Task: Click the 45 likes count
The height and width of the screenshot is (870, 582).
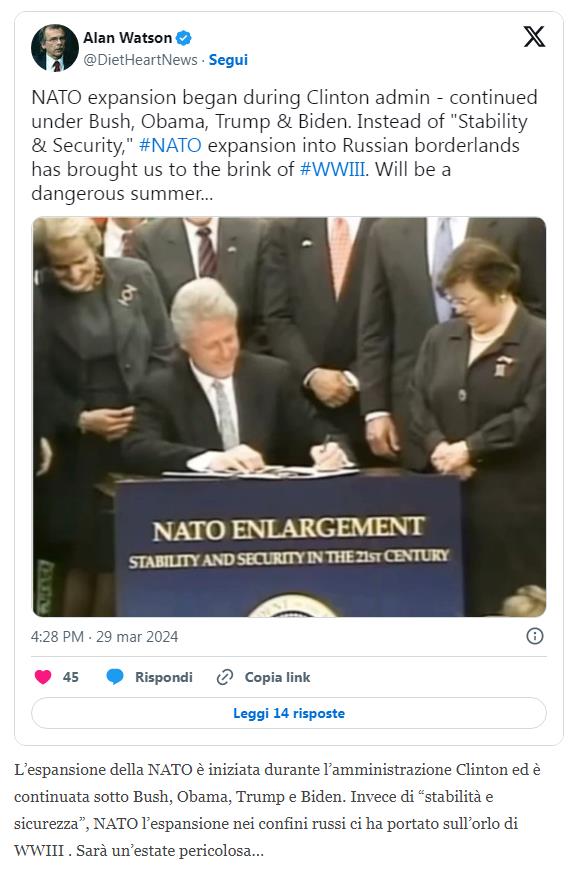Action: tap(70, 677)
